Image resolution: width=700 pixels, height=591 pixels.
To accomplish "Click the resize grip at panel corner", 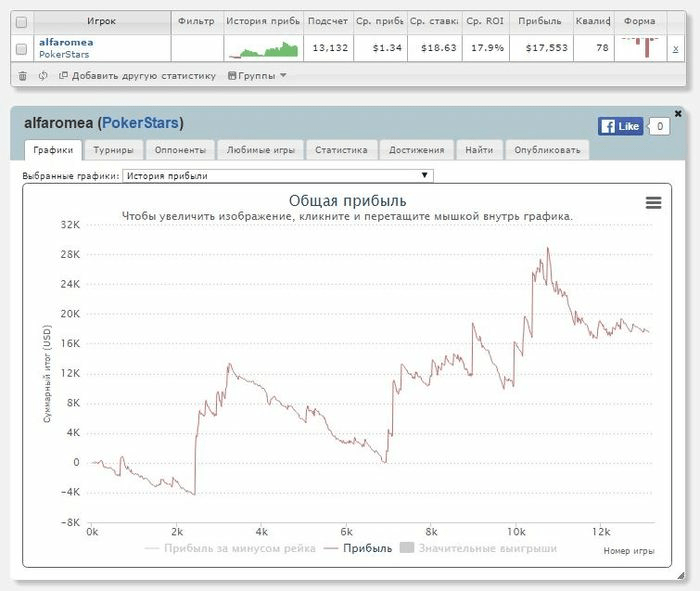I will [x=681, y=575].
